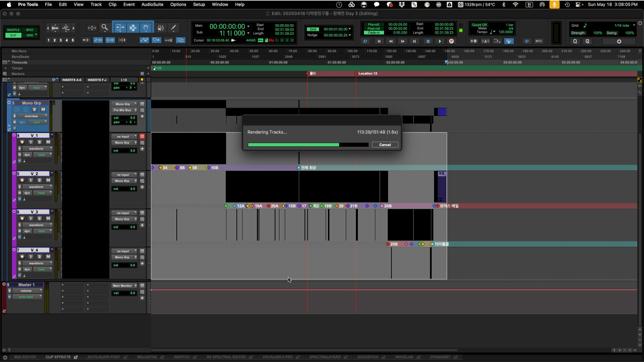The height and width of the screenshot is (362, 644).
Task: Open the 1/16 note grid dropdown
Action: click(x=625, y=25)
